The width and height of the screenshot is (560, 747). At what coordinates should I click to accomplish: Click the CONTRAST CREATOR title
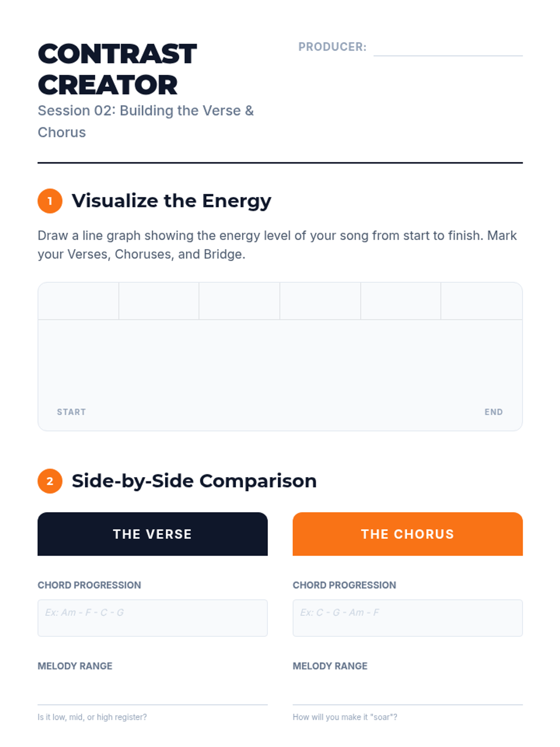pyautogui.click(x=117, y=69)
